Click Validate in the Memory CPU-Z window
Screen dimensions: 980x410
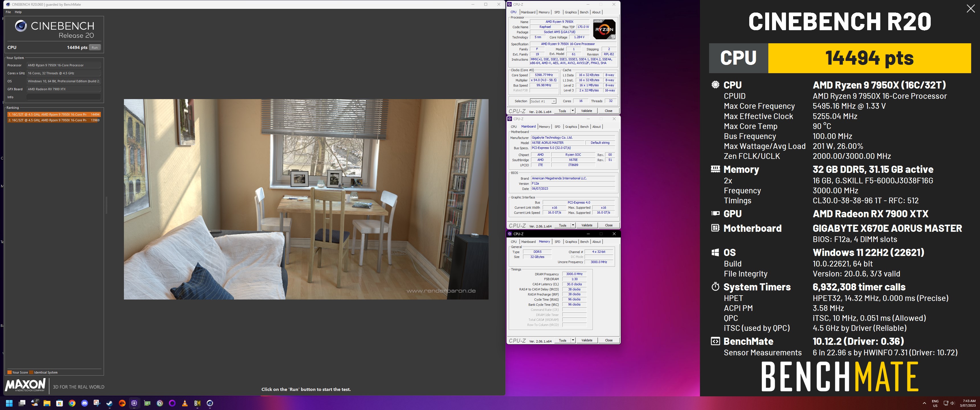(587, 340)
